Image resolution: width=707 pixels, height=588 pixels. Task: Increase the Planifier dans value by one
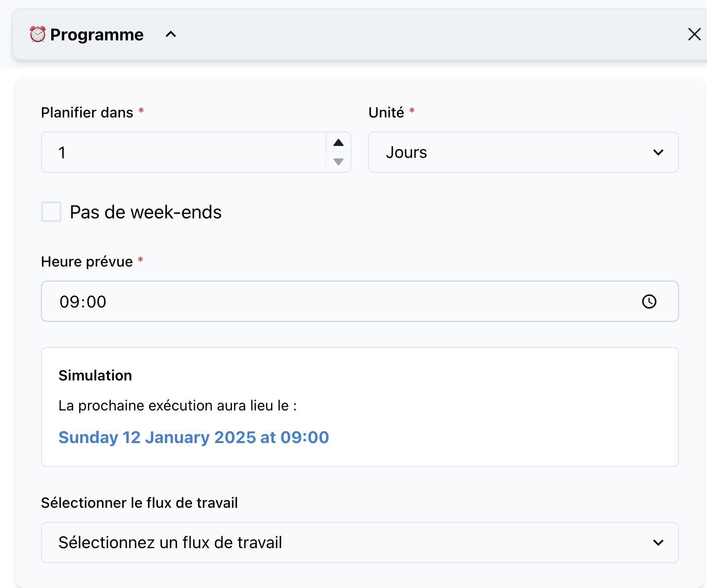point(338,143)
